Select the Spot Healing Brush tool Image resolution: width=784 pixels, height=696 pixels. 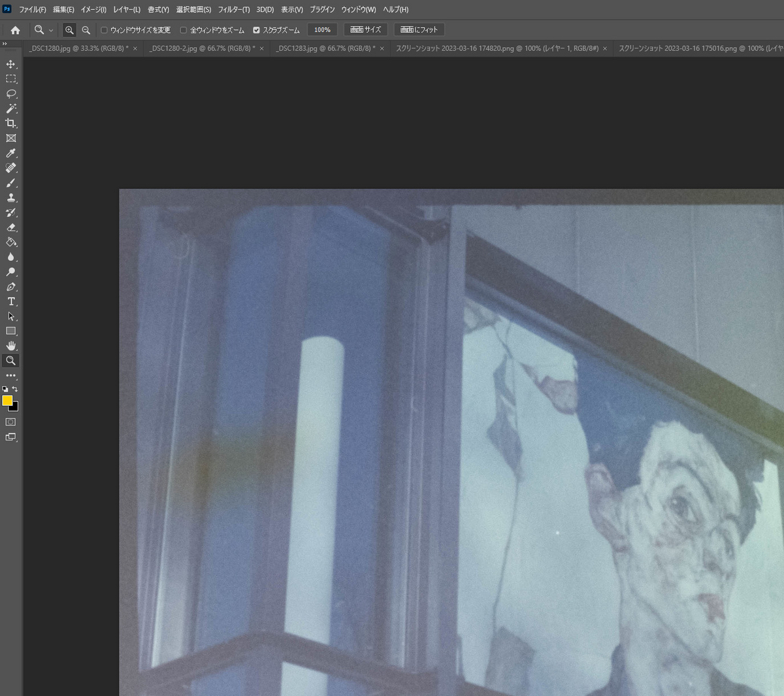(x=11, y=168)
